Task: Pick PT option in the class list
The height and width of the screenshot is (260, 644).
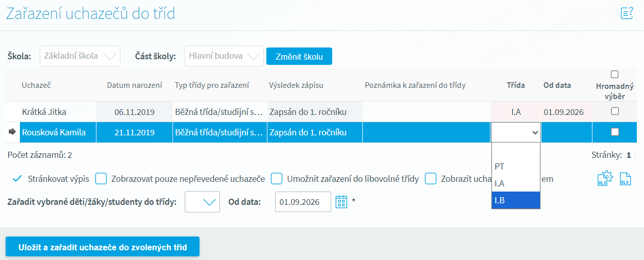Action: pos(515,167)
